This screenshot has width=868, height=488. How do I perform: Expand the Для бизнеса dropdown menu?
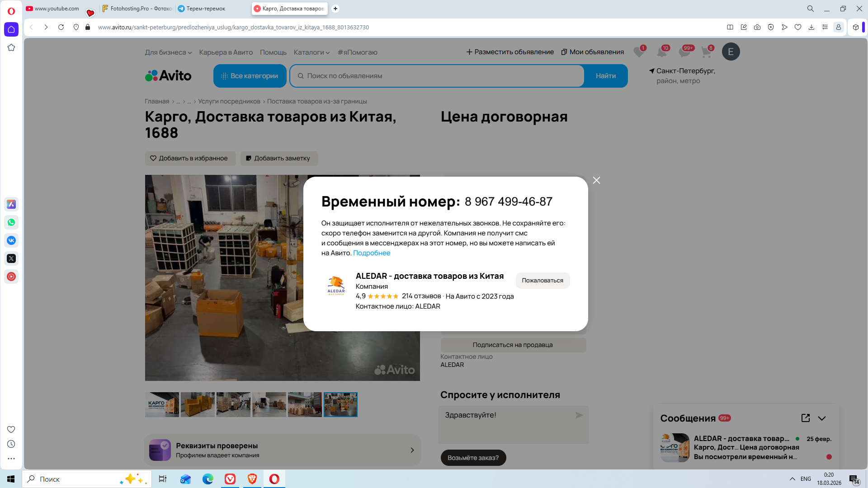pos(168,52)
